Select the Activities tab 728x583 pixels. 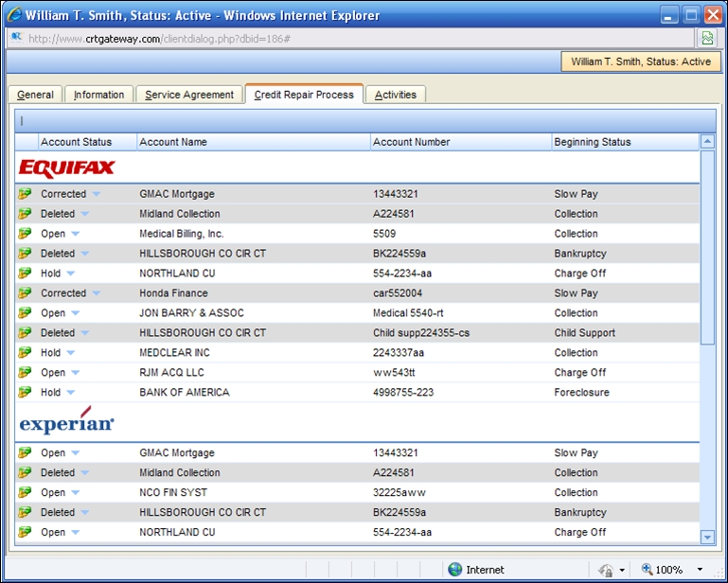pos(395,95)
